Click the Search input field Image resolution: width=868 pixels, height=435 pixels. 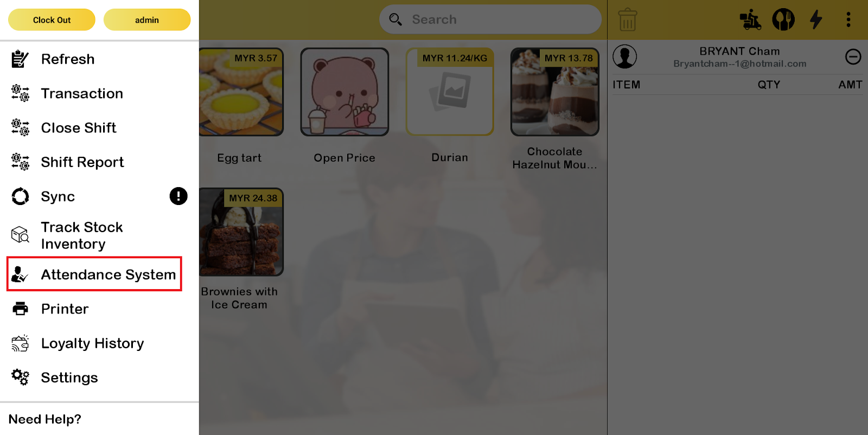(x=490, y=20)
